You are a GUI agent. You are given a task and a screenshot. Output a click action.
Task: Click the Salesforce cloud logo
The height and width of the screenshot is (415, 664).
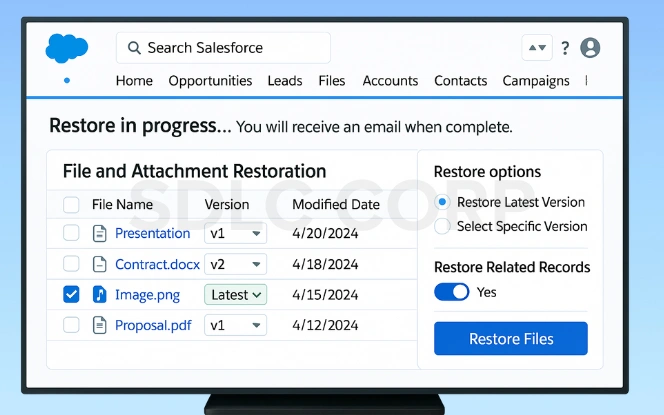pyautogui.click(x=66, y=48)
